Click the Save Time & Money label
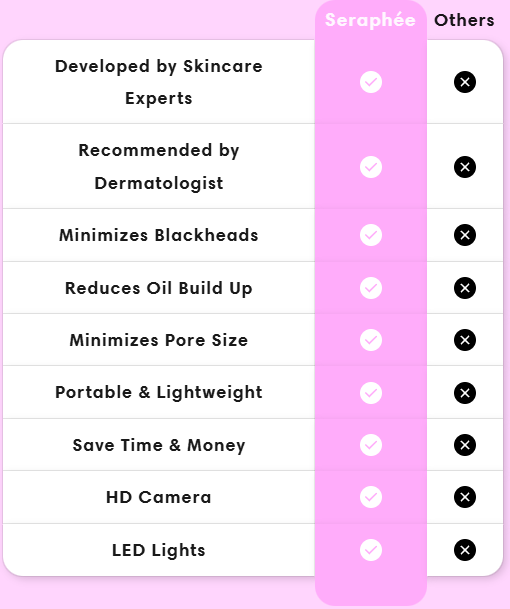510x609 pixels. click(159, 445)
